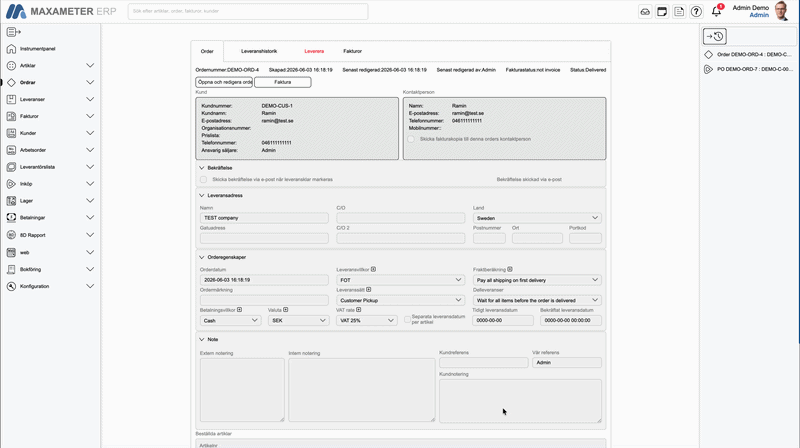Open the Land dropdown showing Sweden
The image size is (800, 448).
coord(537,218)
